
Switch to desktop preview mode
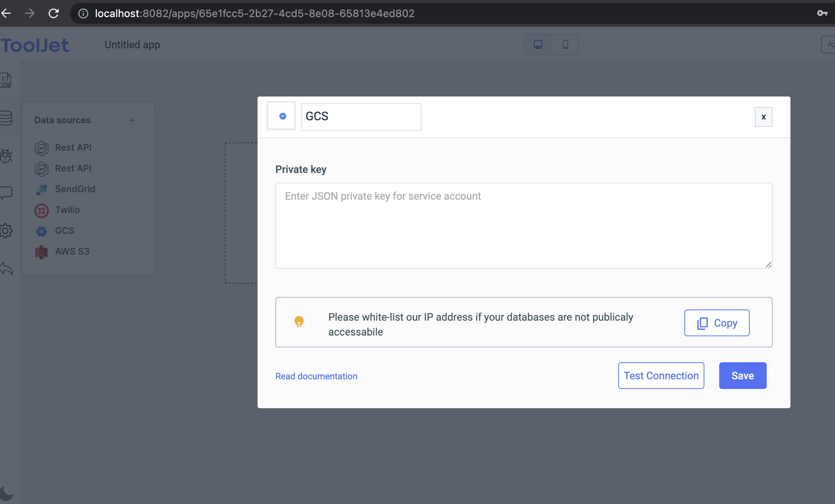pos(537,44)
